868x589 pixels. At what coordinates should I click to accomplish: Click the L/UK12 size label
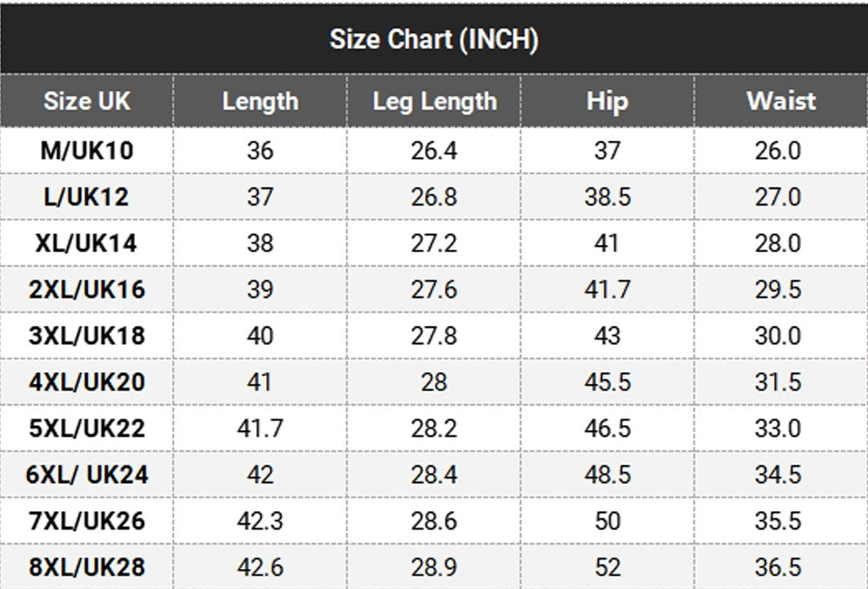pos(87,197)
